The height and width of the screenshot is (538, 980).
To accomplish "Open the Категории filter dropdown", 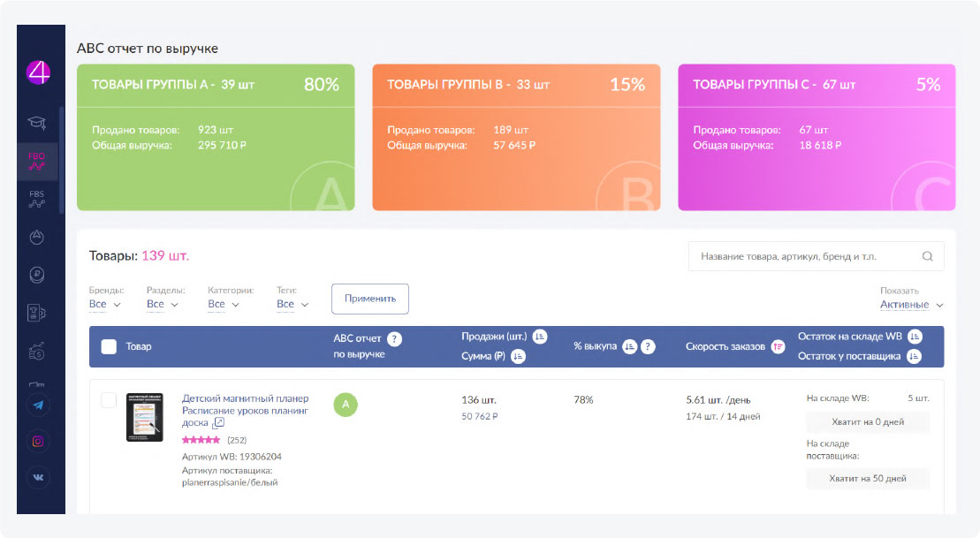I will click(224, 304).
